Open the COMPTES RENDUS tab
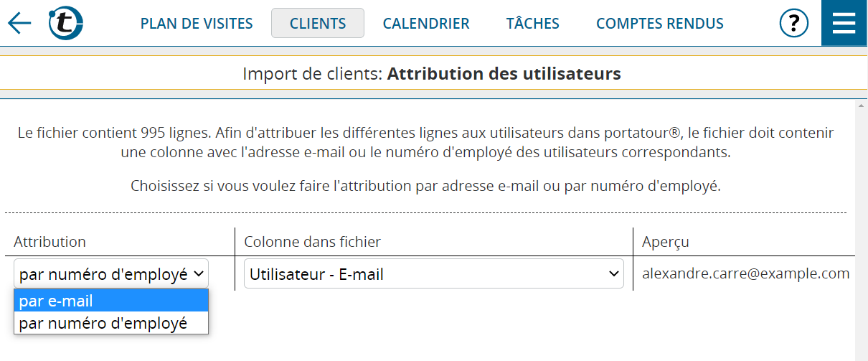Image resolution: width=868 pixels, height=361 pixels. (660, 24)
